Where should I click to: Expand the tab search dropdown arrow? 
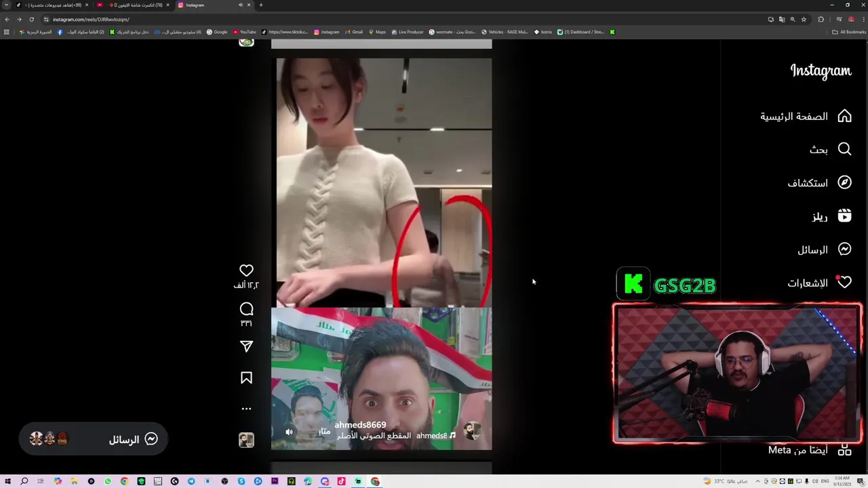click(x=7, y=5)
